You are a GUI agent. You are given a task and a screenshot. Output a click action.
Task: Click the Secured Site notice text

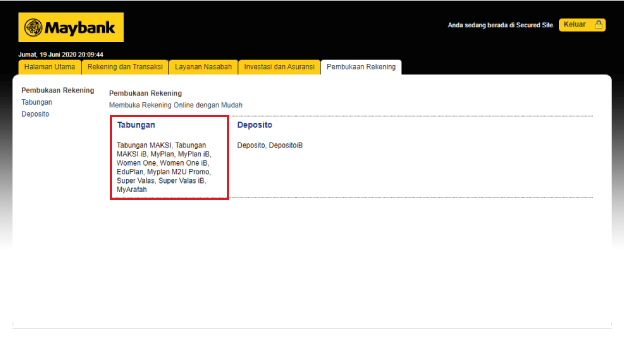[500, 25]
